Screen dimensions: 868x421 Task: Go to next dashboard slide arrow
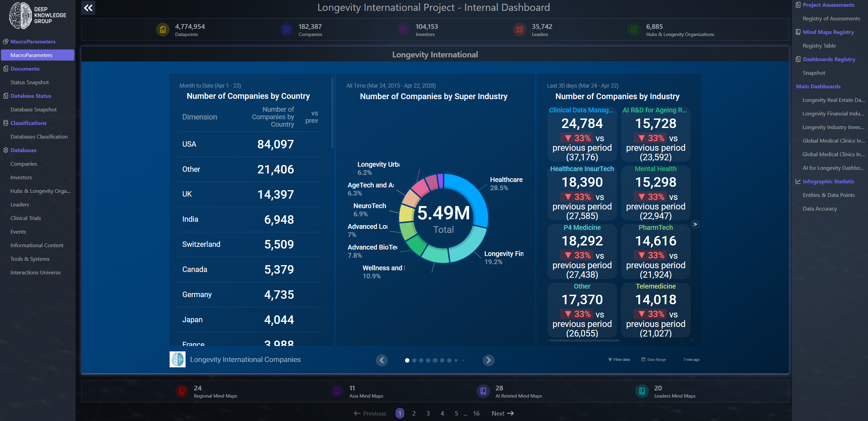click(488, 360)
